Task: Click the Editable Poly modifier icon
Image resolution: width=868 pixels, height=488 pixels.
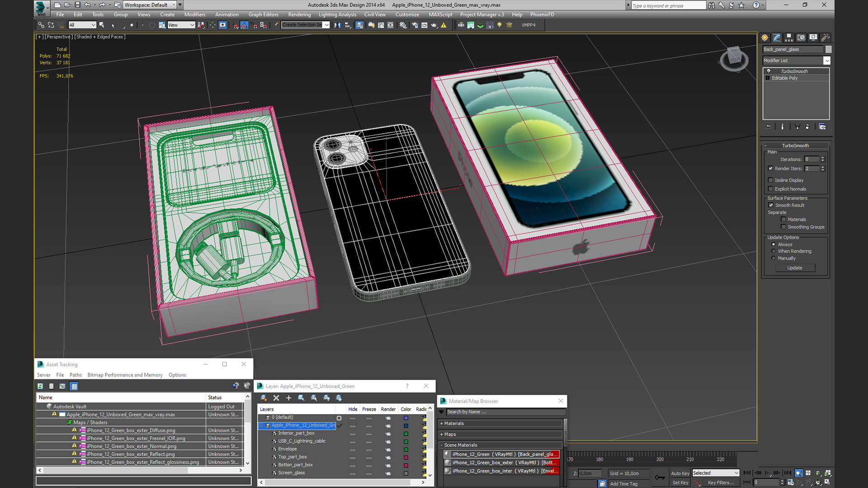Action: [x=769, y=77]
